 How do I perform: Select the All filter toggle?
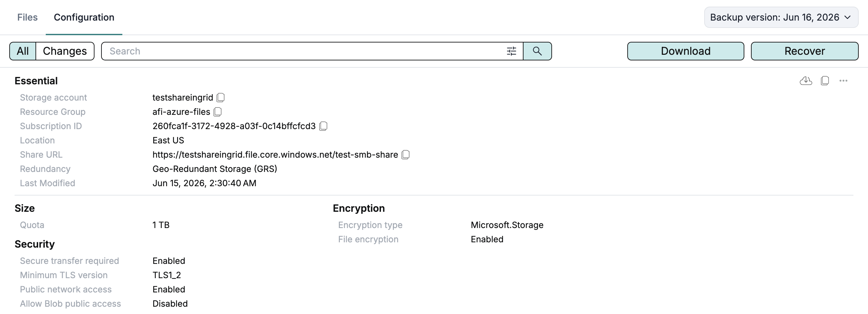[23, 51]
